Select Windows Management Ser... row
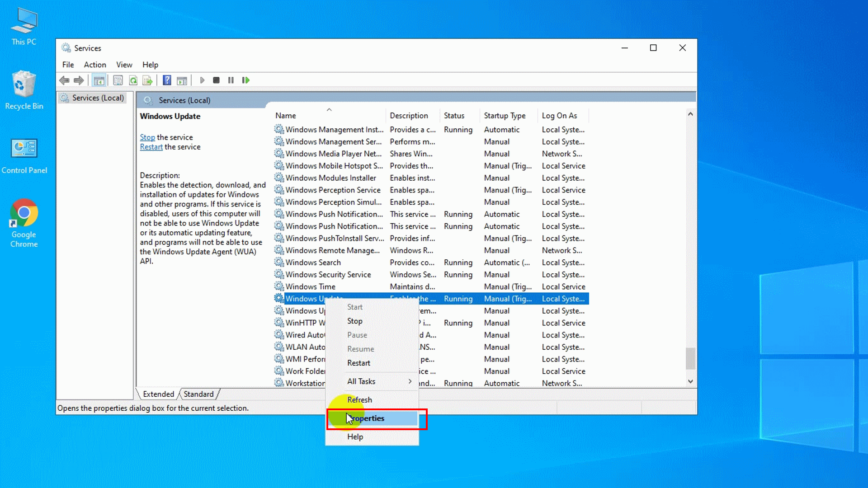Screen dimensions: 868x488 (431, 141)
